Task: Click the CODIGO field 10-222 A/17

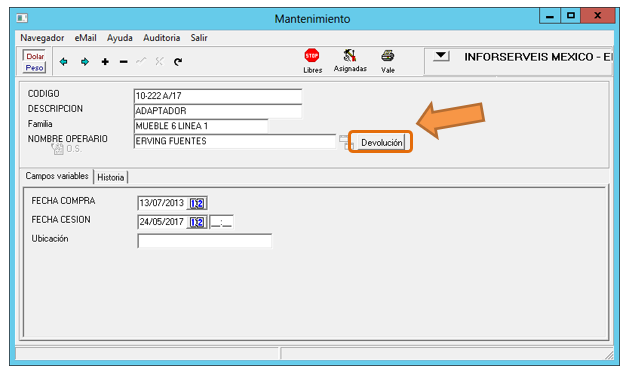Action: click(218, 96)
